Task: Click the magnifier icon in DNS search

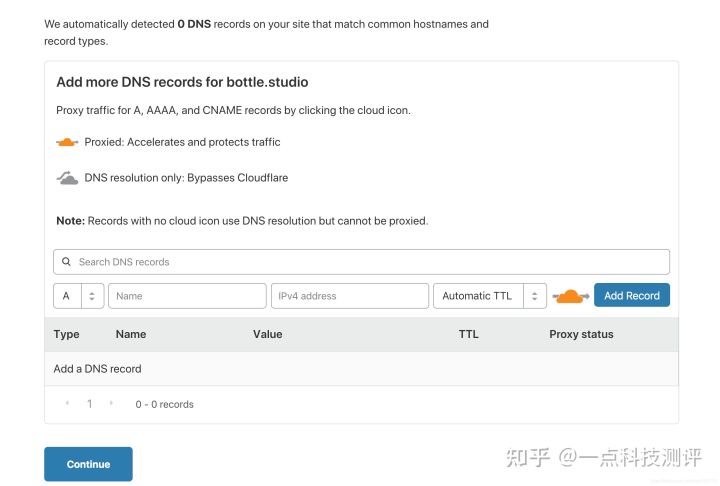Action: click(66, 262)
